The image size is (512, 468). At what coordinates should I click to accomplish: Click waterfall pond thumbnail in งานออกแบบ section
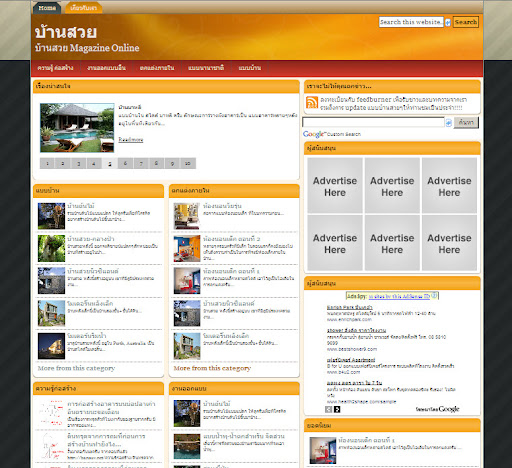click(x=187, y=446)
